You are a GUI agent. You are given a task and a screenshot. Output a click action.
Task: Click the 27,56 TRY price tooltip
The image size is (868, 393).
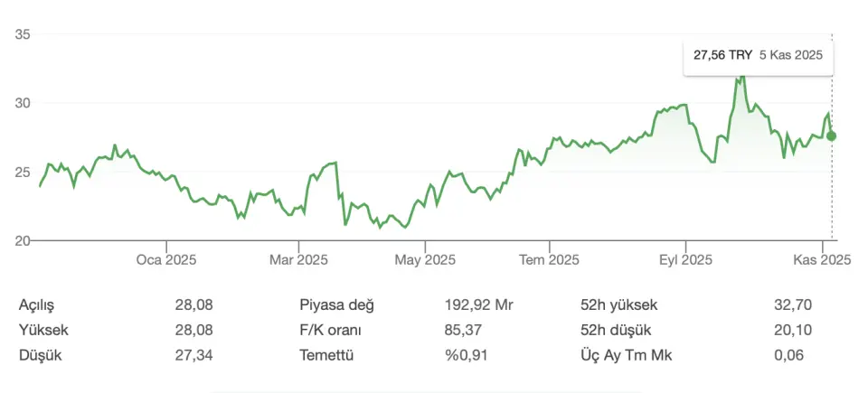point(758,55)
